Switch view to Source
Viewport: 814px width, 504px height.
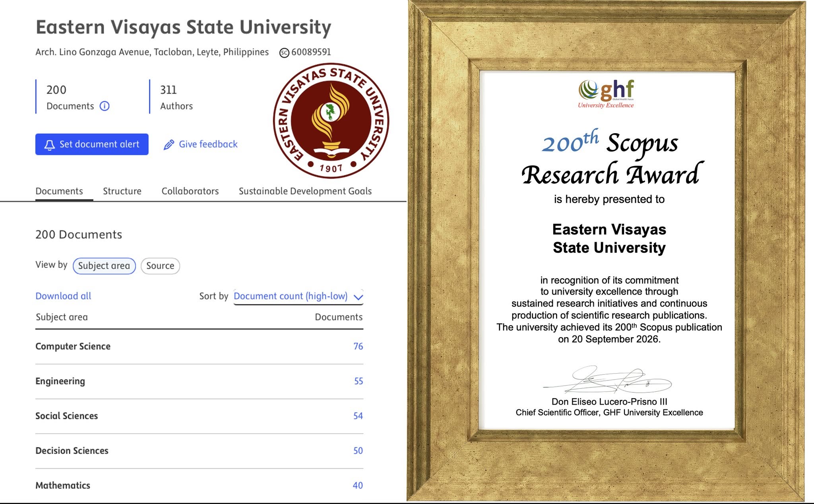click(160, 266)
